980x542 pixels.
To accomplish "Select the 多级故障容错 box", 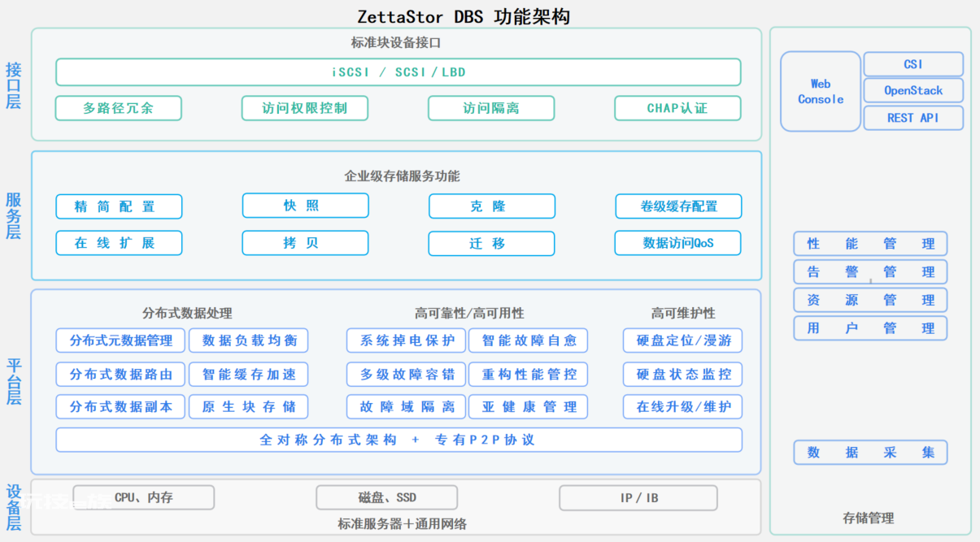I will 407,374.
